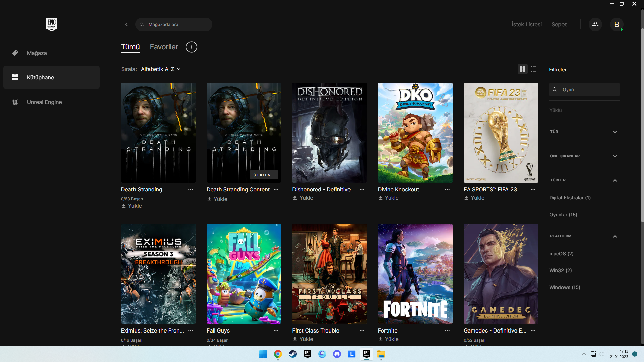
Task: Open İstek Listesi link
Action: pos(526,24)
